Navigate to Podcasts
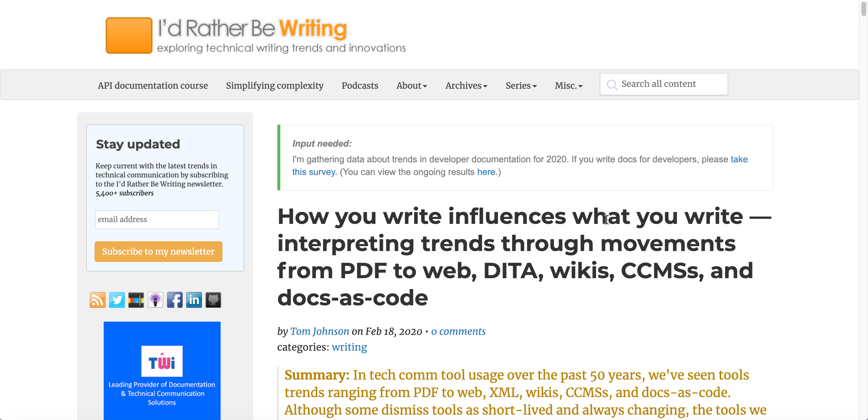 [x=360, y=86]
